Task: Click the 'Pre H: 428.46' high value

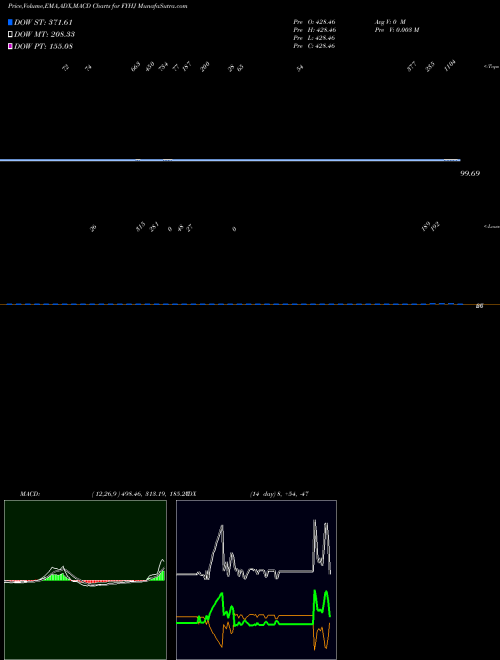Action: tap(314, 30)
